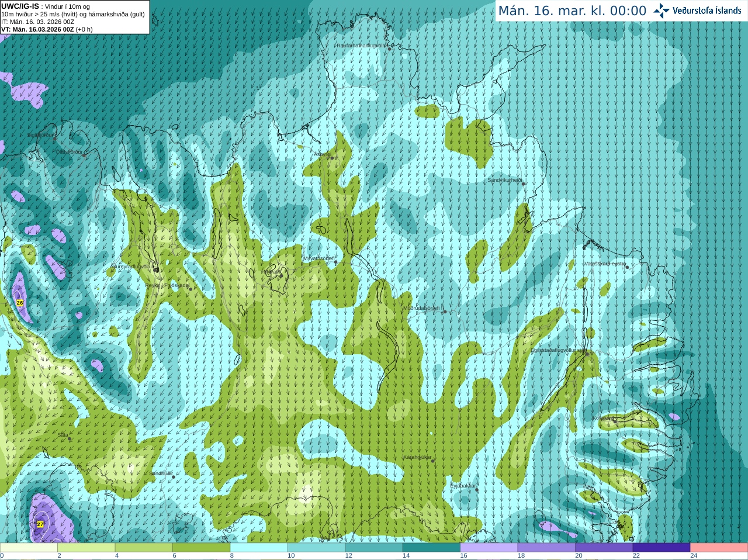748x560 pixels.
Task: Click the legend tick value 24
Action: click(694, 556)
